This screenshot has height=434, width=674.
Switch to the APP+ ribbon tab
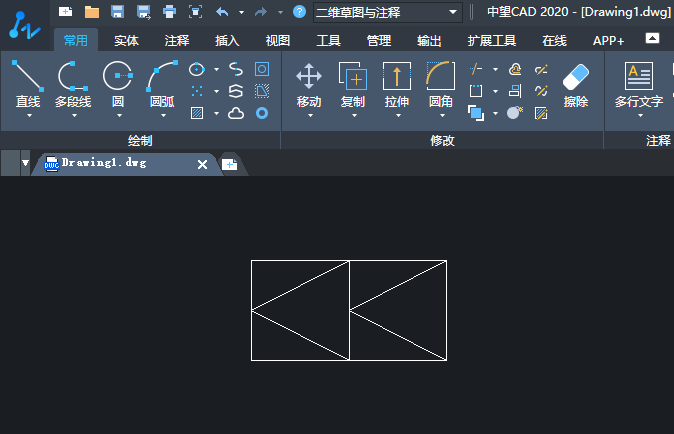pyautogui.click(x=608, y=41)
